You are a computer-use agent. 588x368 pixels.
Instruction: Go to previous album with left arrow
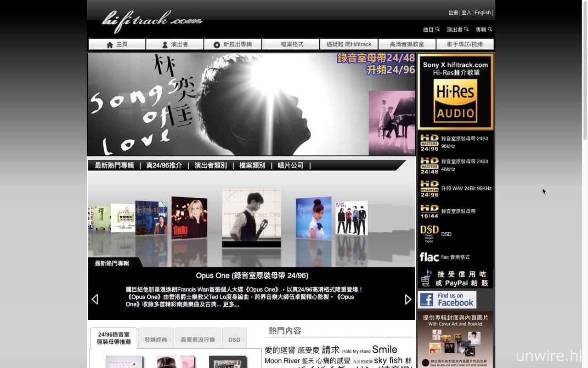[95, 299]
